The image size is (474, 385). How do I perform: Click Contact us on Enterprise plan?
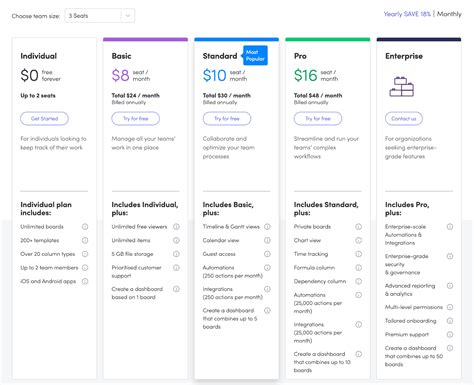[404, 118]
